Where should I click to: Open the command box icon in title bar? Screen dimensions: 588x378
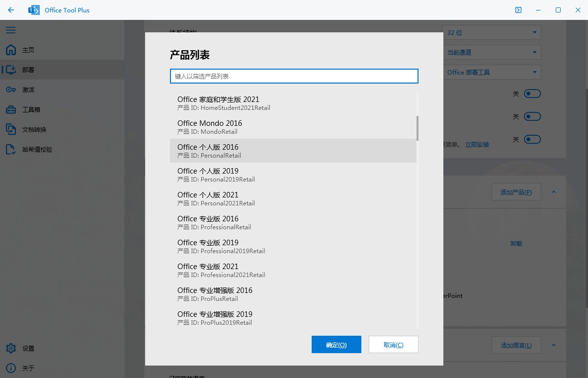518,10
